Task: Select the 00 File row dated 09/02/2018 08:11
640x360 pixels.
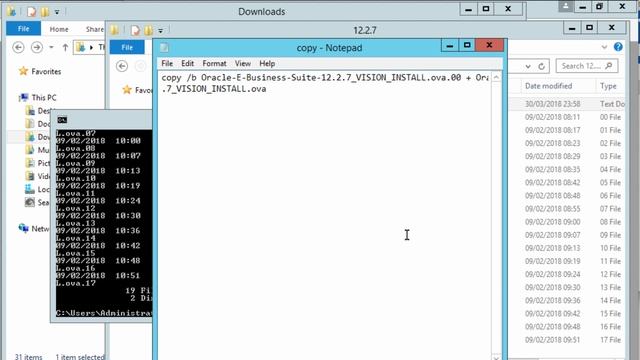Action: click(567, 117)
